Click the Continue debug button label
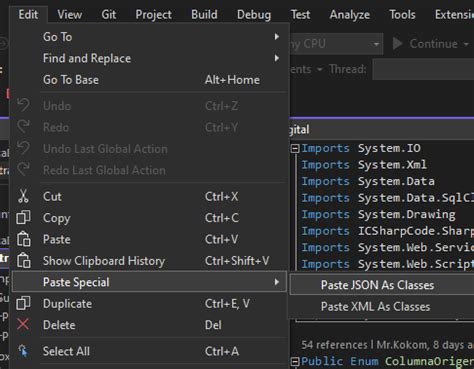474x369 pixels. (433, 44)
